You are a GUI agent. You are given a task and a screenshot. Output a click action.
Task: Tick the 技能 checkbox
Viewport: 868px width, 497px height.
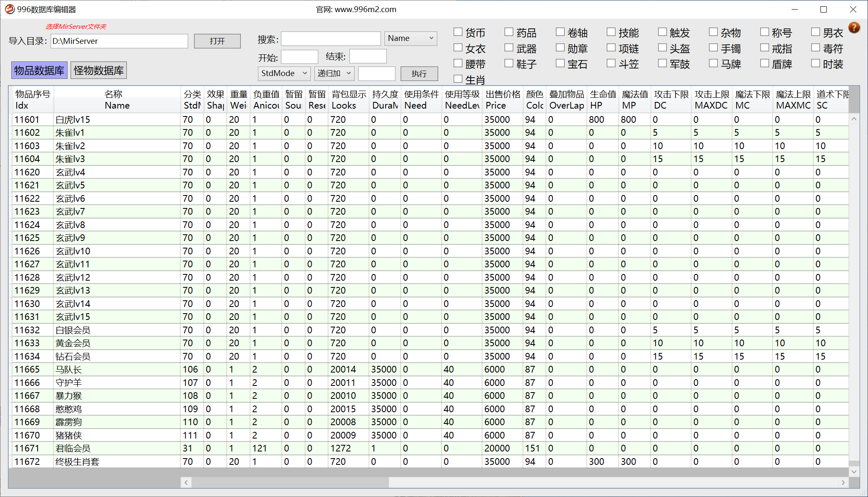[611, 32]
